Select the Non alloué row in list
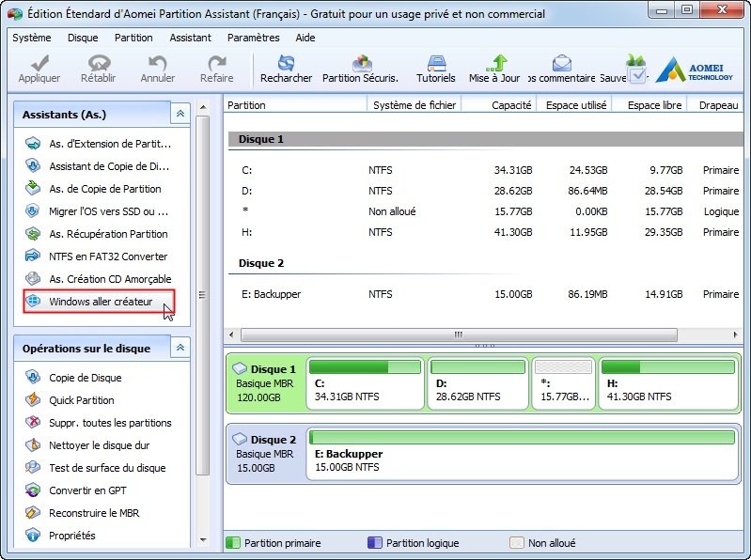Viewport: 751px width, 560px height. pos(485,211)
